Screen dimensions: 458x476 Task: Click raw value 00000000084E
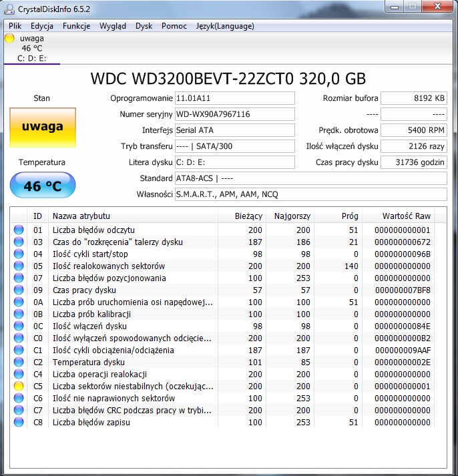tap(403, 326)
